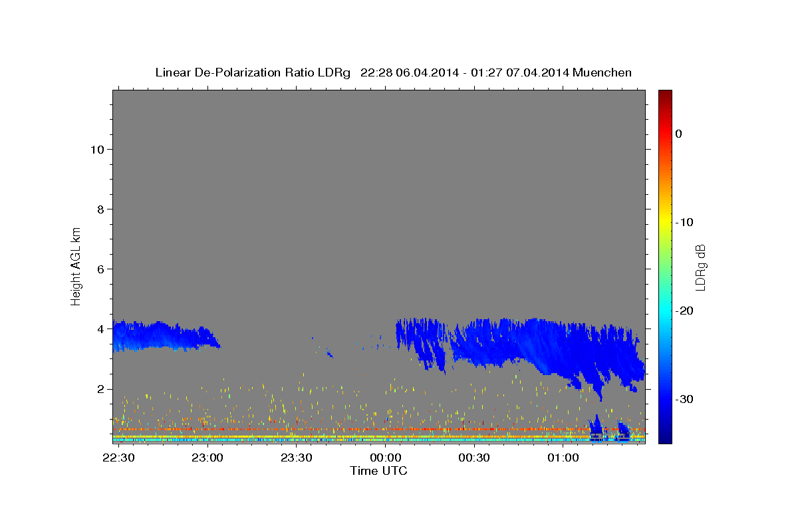
Task: Click the colorbar value -30
Action: (685, 399)
